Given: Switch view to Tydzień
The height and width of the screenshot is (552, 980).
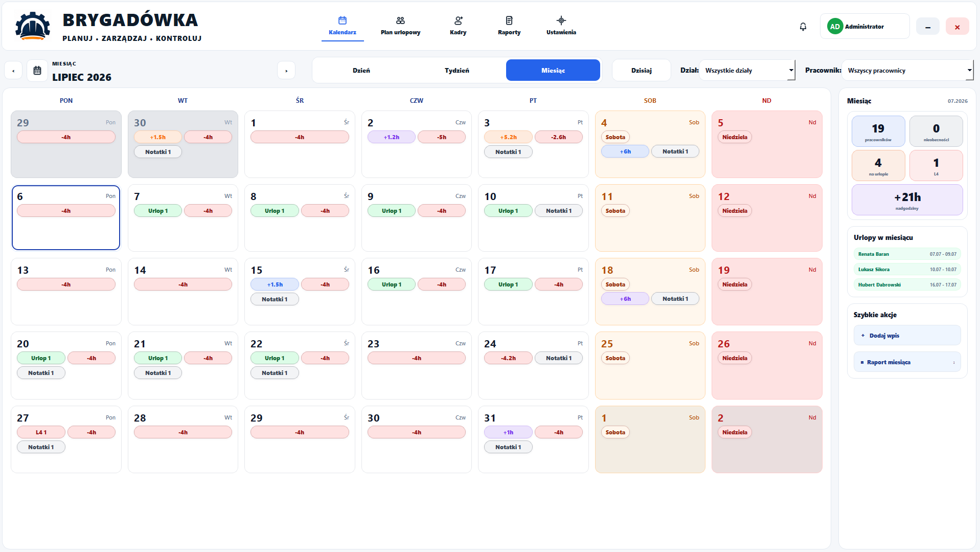Looking at the screenshot, I should [x=457, y=70].
